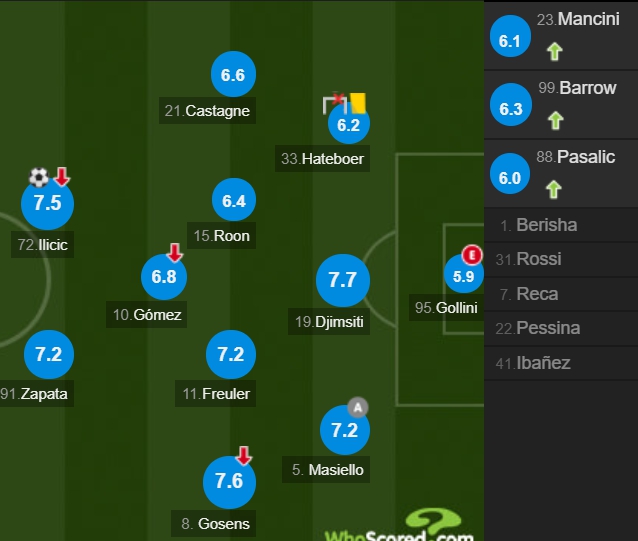Choose Ibañez from the bench list
The image size is (638, 541).
click(561, 363)
